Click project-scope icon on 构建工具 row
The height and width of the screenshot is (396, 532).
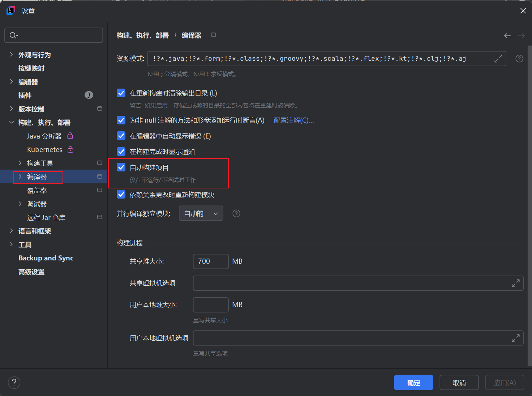[x=100, y=163]
